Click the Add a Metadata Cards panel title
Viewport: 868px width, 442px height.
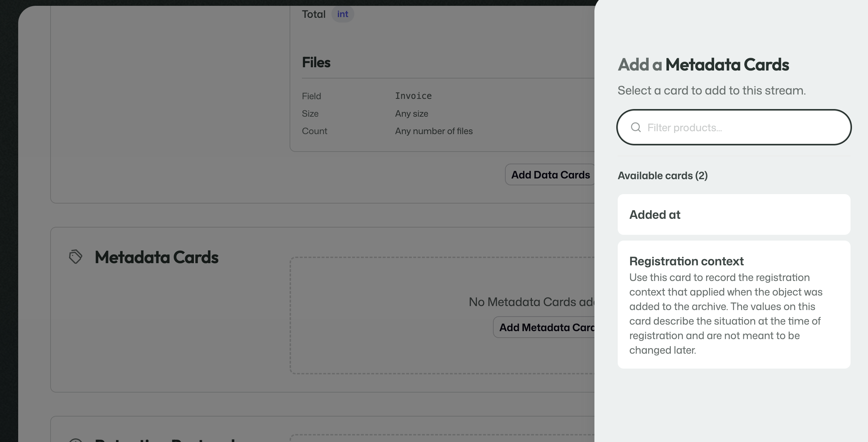pos(704,65)
